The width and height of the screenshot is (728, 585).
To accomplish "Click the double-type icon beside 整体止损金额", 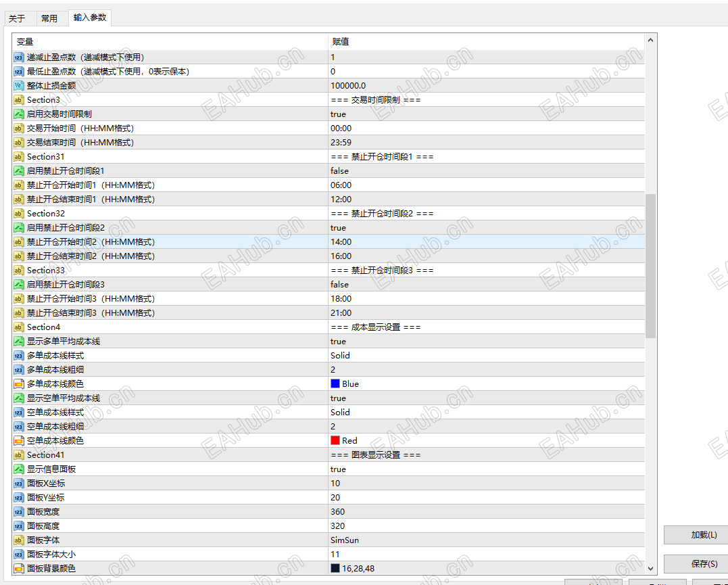I will click(x=18, y=86).
